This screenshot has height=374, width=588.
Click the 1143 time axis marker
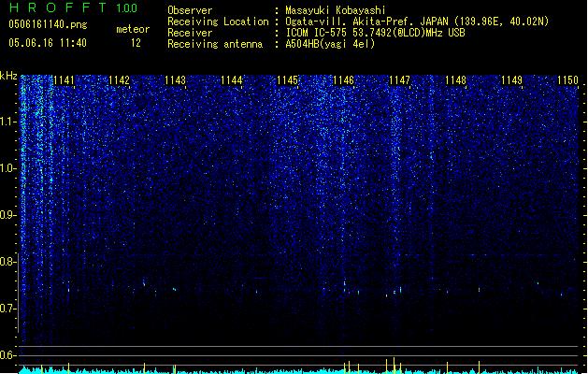click(x=175, y=80)
